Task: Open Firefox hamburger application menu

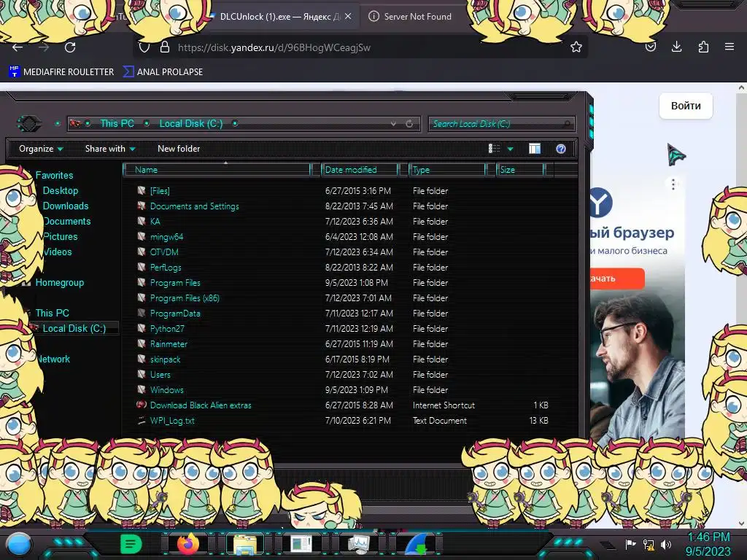Action: click(729, 47)
